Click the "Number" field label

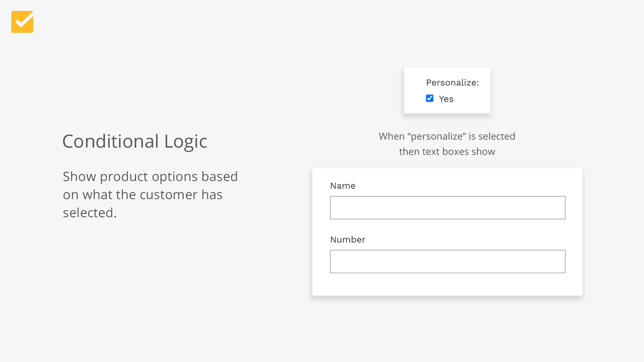click(347, 240)
